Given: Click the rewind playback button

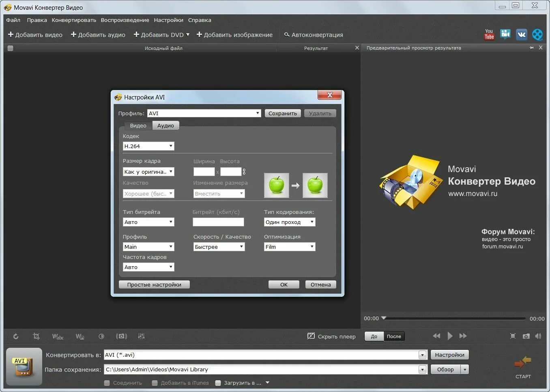Looking at the screenshot, I should pyautogui.click(x=436, y=336).
